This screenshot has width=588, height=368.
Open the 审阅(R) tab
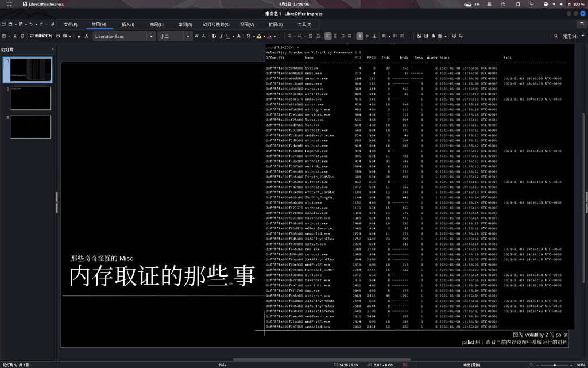[x=185, y=24]
